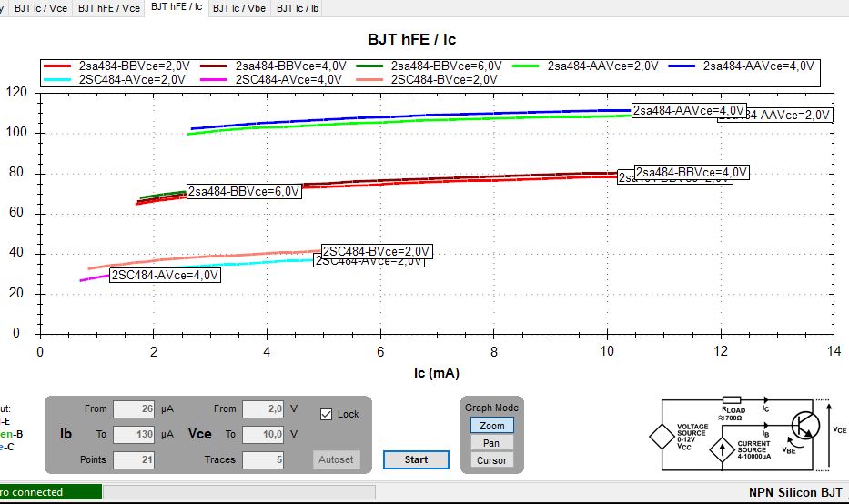Click the red 2sa484-BBVce=2,0V legend swatch
Viewport: 849px width, 504px height.
pos(57,66)
